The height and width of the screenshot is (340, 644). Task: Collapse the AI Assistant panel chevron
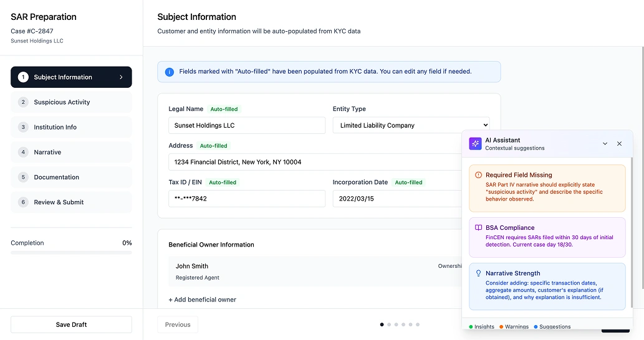(x=605, y=144)
